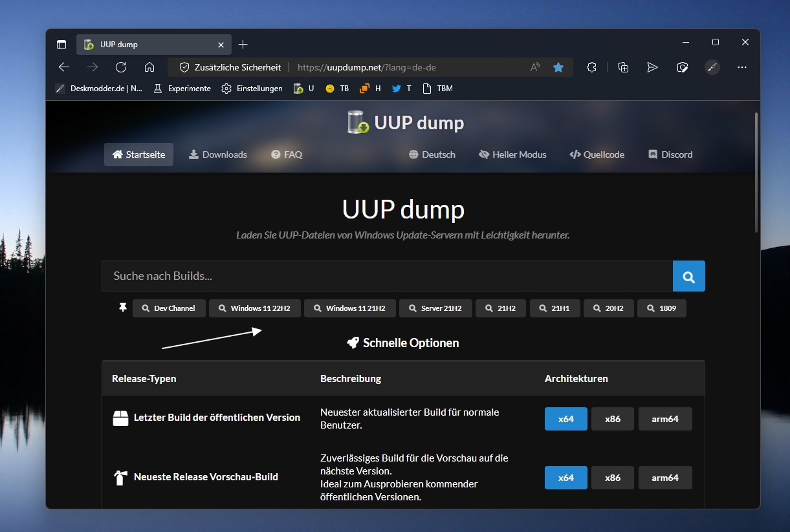Select arm64 for Neueste Release Vorschau-Build

pyautogui.click(x=665, y=478)
